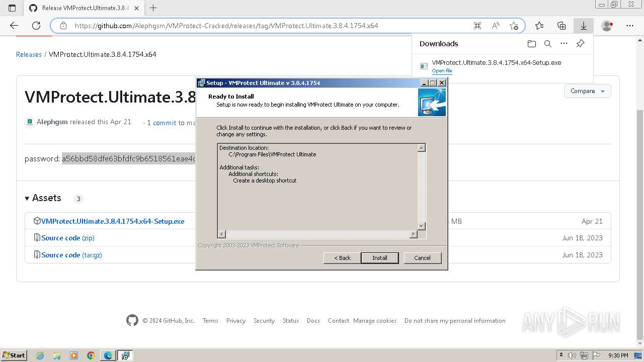Click the GitHub logo in footer

[132, 320]
